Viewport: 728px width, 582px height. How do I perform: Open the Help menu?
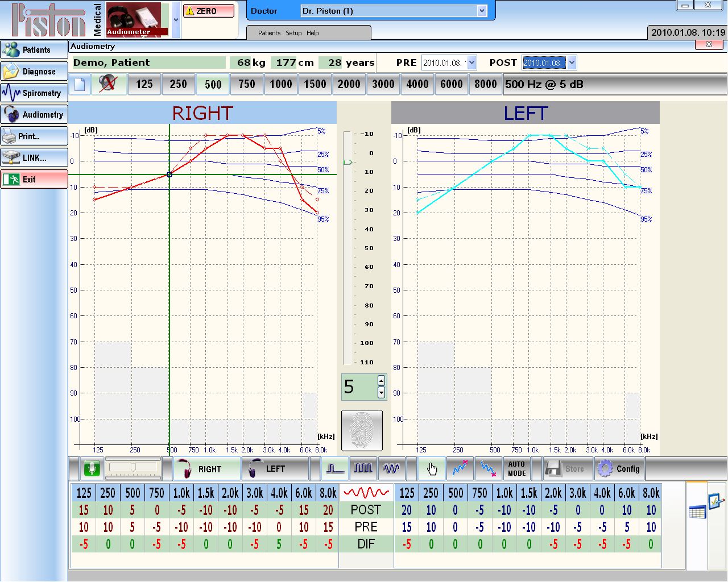point(313,33)
